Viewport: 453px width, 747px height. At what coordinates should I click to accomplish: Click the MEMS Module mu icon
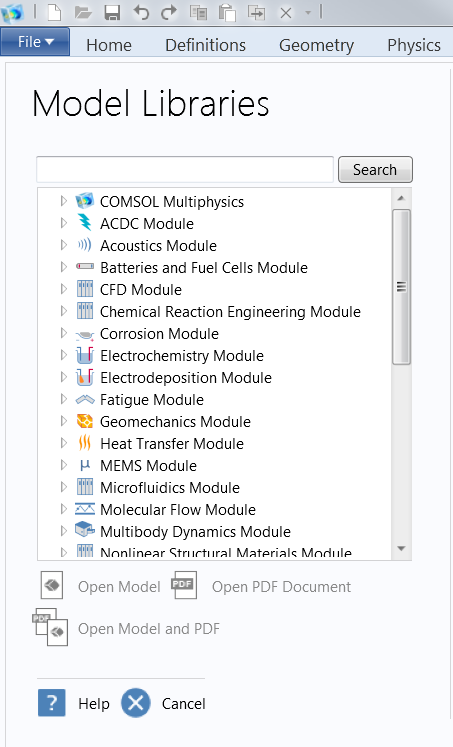click(85, 465)
